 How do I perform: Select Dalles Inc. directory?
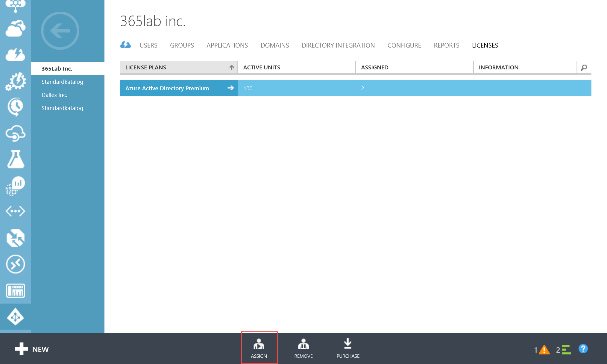(x=54, y=95)
